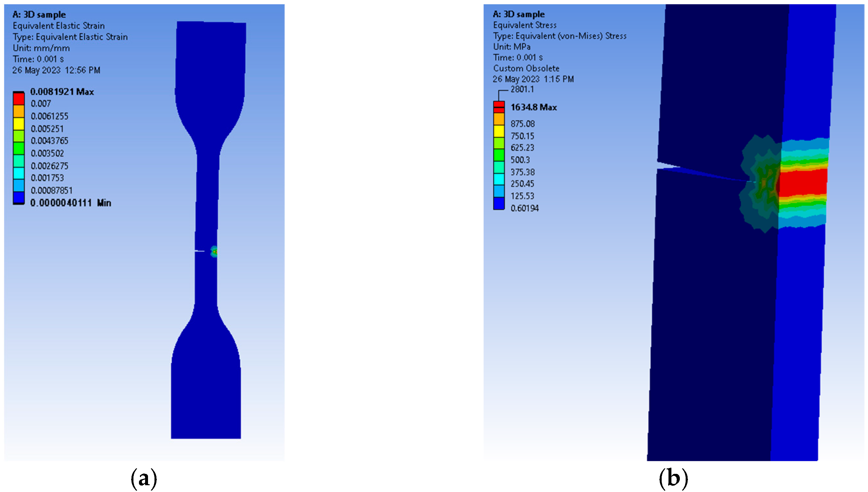Select the 0.0000040111 Min strain label
The height and width of the screenshot is (492, 868).
tap(70, 203)
